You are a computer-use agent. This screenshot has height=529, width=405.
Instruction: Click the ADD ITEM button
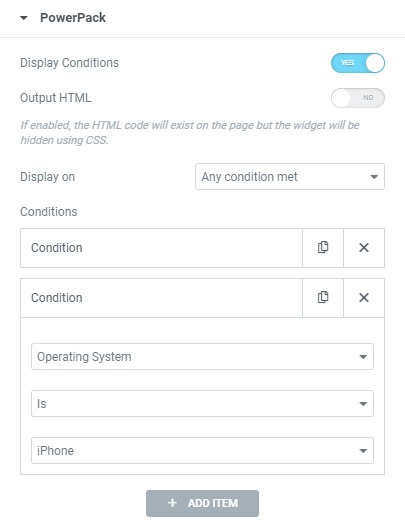[x=202, y=503]
